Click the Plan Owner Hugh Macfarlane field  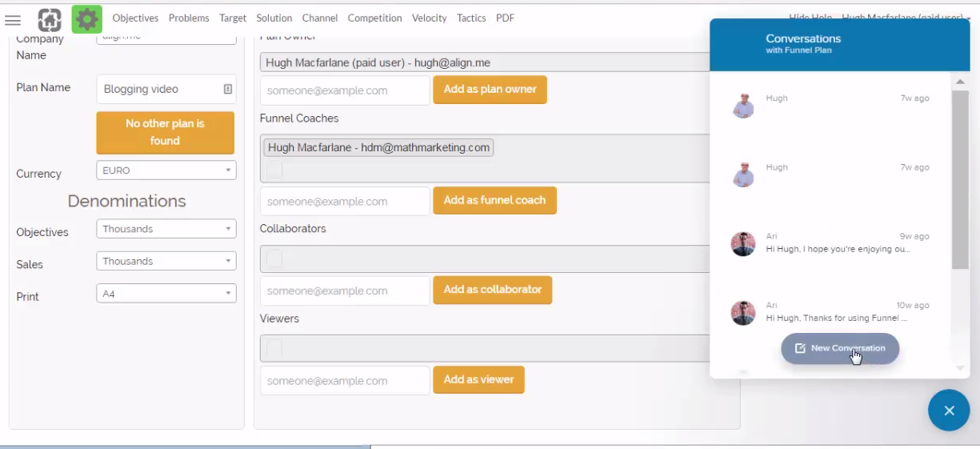pyautogui.click(x=484, y=62)
